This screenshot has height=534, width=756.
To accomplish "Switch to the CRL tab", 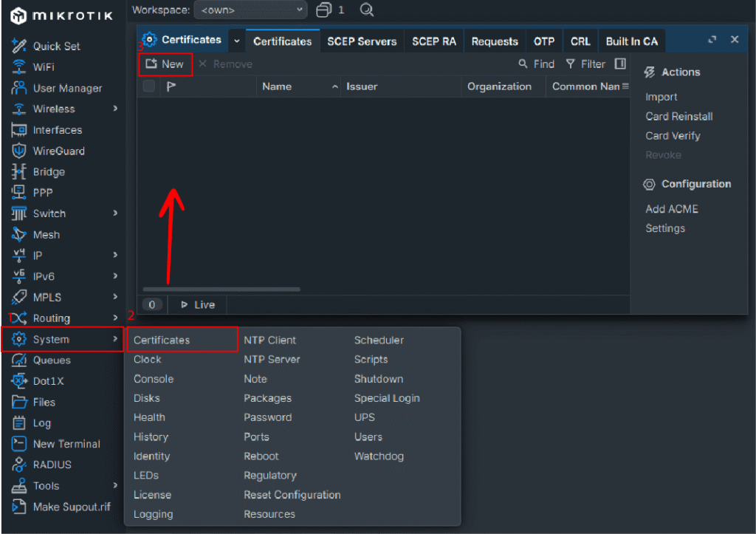I will pyautogui.click(x=580, y=41).
